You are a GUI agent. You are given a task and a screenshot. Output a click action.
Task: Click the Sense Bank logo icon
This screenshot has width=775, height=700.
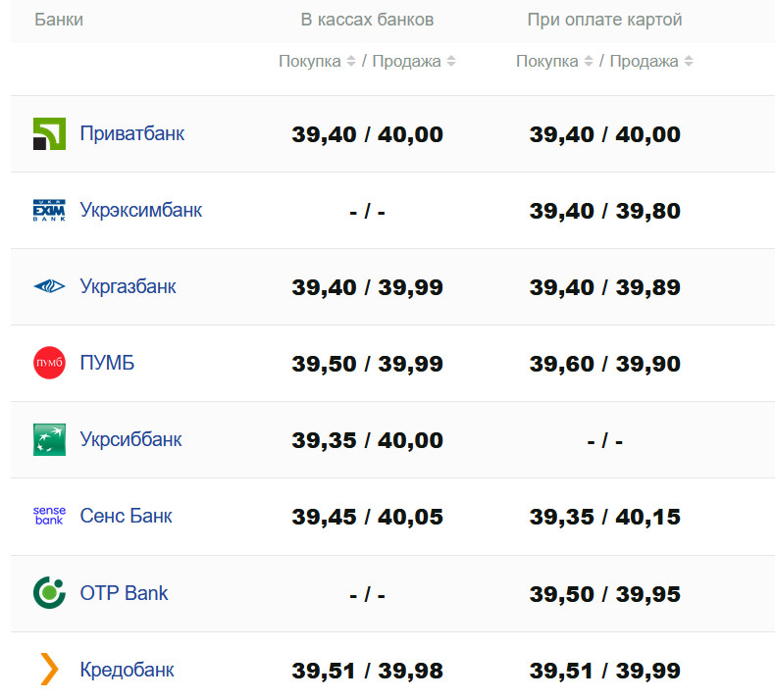[49, 516]
